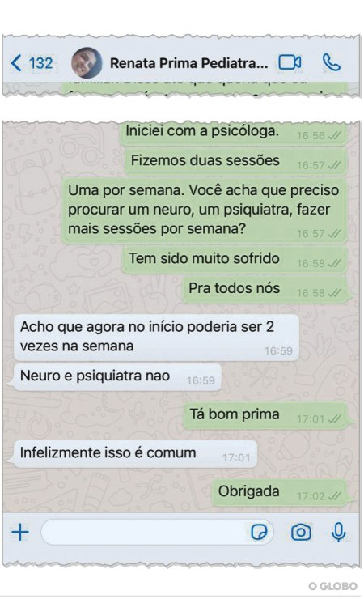This screenshot has width=364, height=599.
Task: Open the camera from message bar
Action: [x=301, y=532]
